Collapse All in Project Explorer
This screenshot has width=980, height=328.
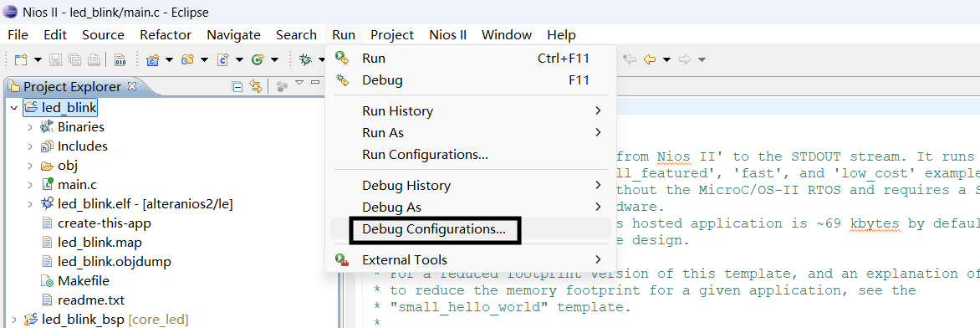click(237, 86)
